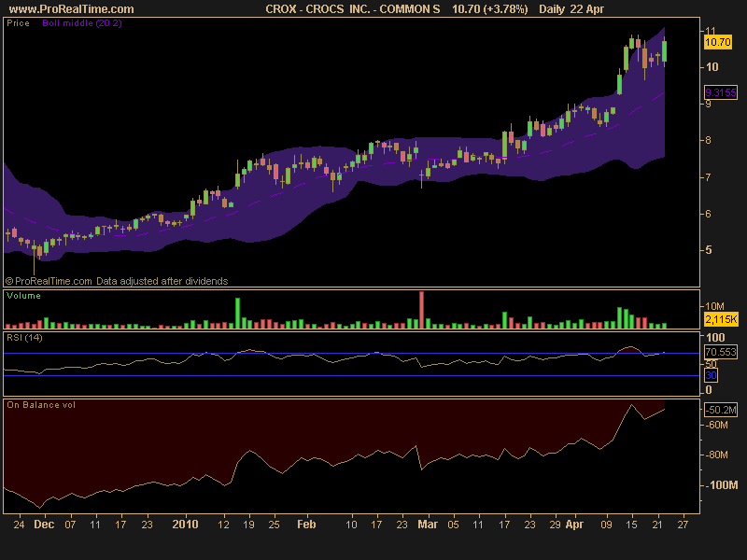Click the 70.553 RSI value tag
Viewport: 747px width, 560px height.
pos(720,352)
